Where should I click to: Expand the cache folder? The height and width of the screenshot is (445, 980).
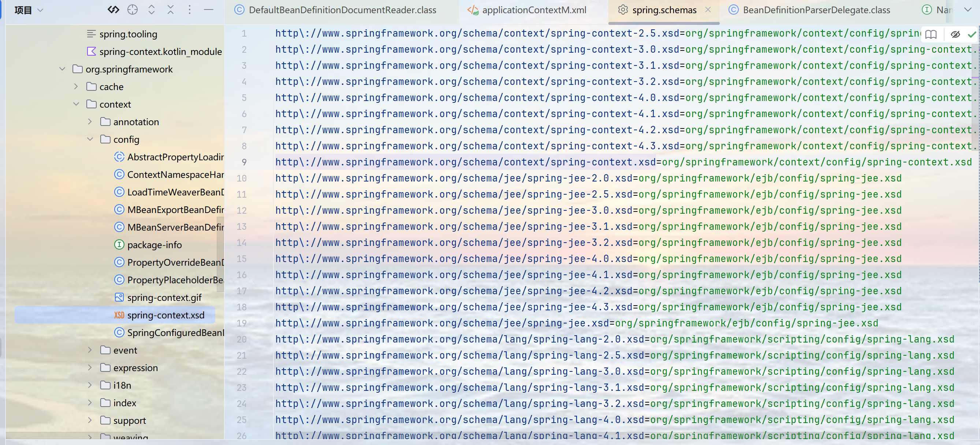point(76,87)
